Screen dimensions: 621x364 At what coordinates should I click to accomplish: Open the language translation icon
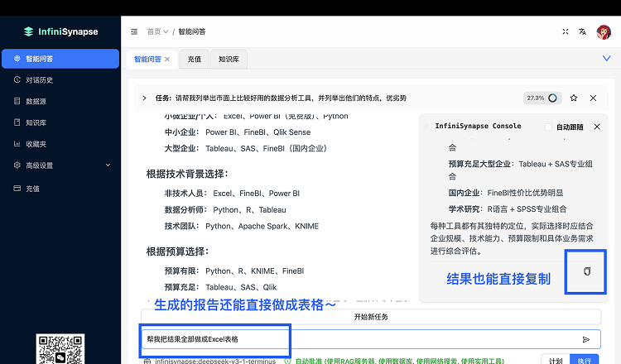pos(582,31)
